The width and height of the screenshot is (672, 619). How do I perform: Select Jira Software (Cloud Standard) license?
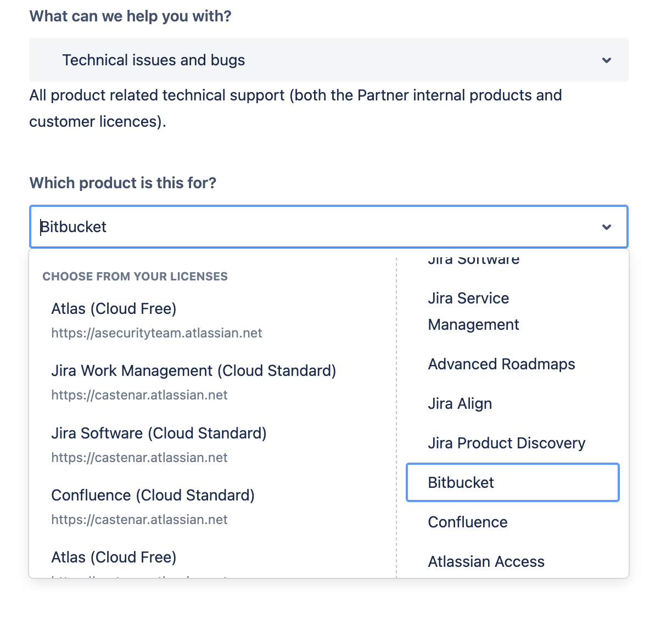[159, 434]
